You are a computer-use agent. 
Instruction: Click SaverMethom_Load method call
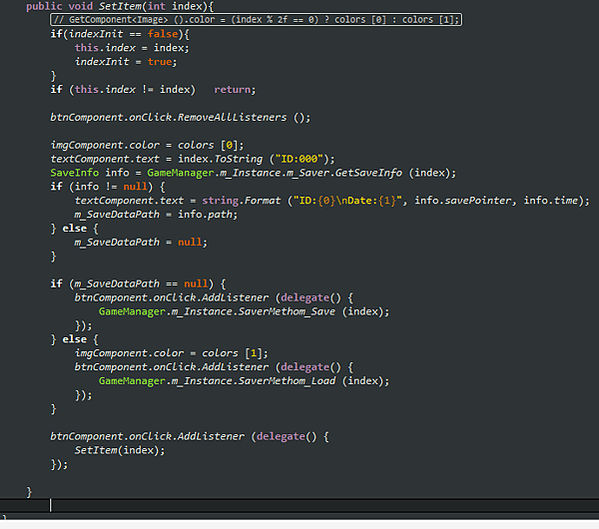287,381
